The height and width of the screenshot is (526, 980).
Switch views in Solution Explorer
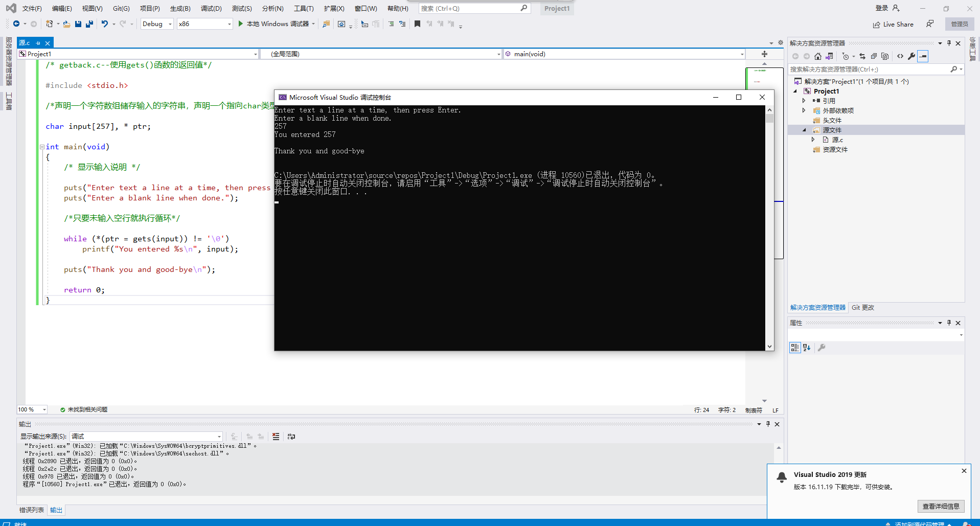pyautogui.click(x=829, y=56)
